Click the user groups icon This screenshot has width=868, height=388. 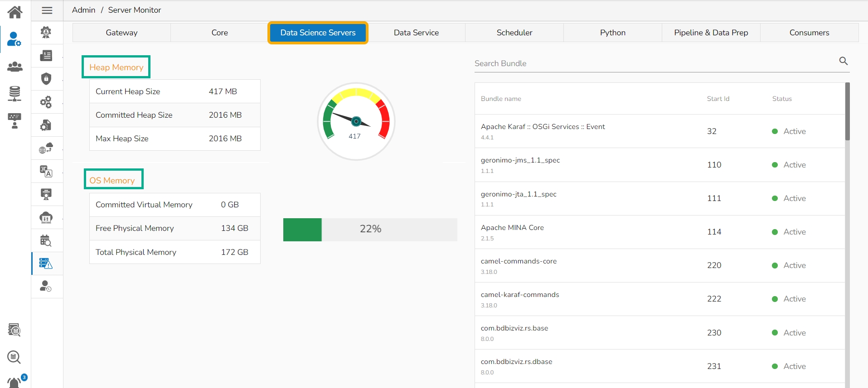coord(15,67)
